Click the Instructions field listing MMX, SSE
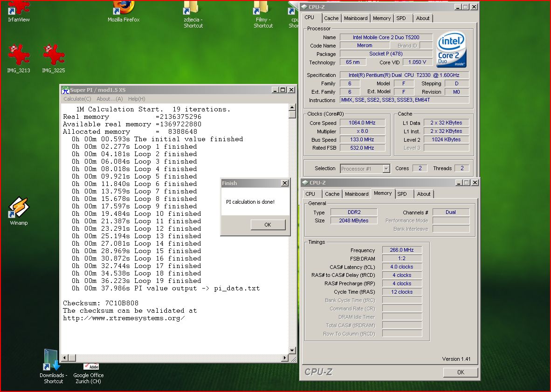551x392 pixels. point(404,100)
